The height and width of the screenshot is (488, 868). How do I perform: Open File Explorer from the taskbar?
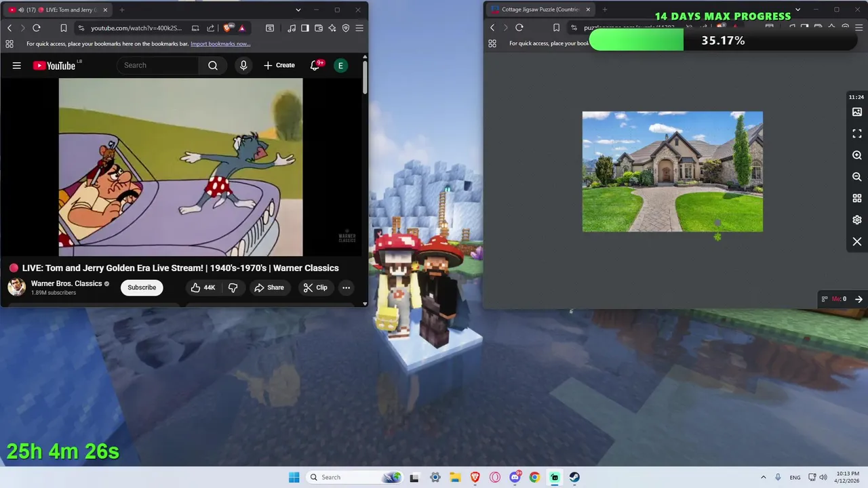[x=455, y=477]
